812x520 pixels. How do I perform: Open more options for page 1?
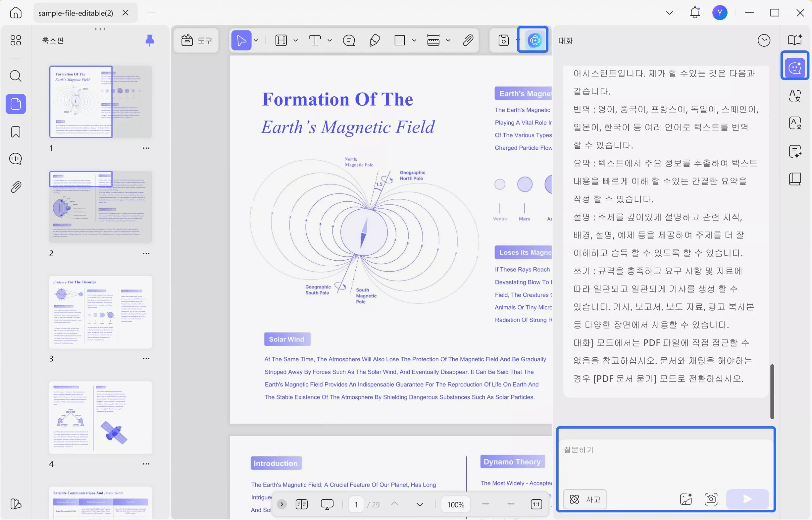(146, 148)
